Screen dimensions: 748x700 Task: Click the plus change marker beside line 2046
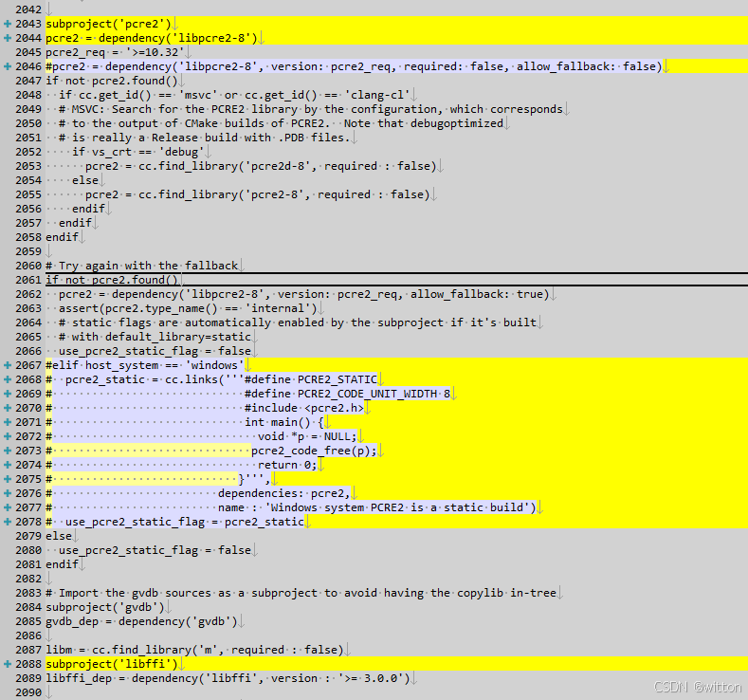(8, 66)
